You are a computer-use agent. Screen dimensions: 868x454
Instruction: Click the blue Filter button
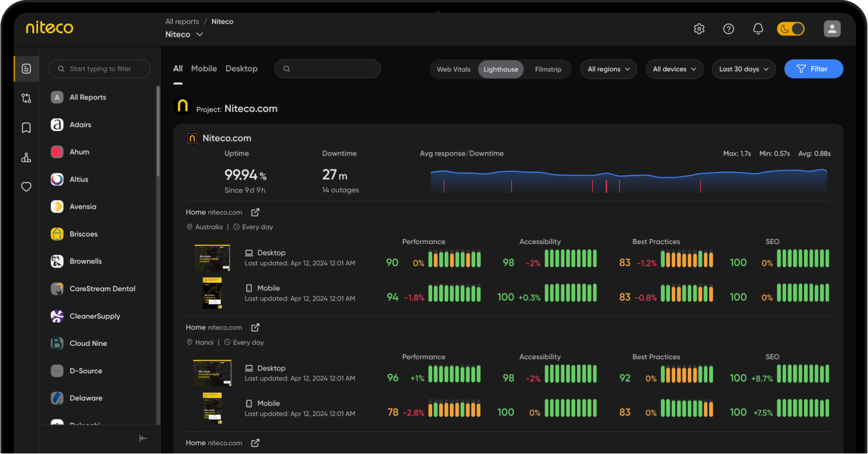pyautogui.click(x=814, y=69)
